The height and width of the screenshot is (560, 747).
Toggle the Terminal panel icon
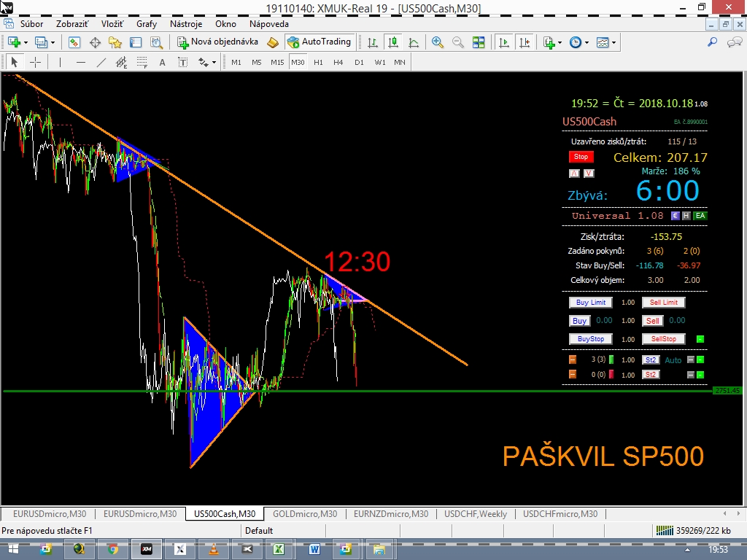pos(136,42)
